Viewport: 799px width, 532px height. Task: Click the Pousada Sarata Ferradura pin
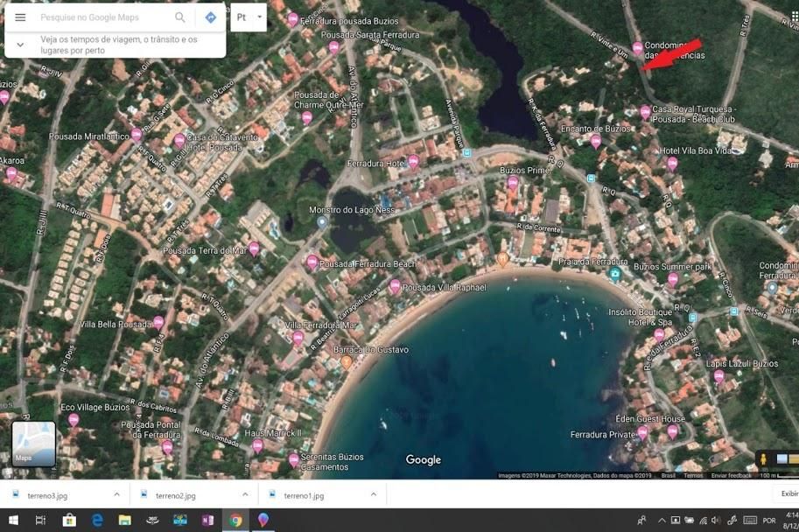tap(333, 48)
